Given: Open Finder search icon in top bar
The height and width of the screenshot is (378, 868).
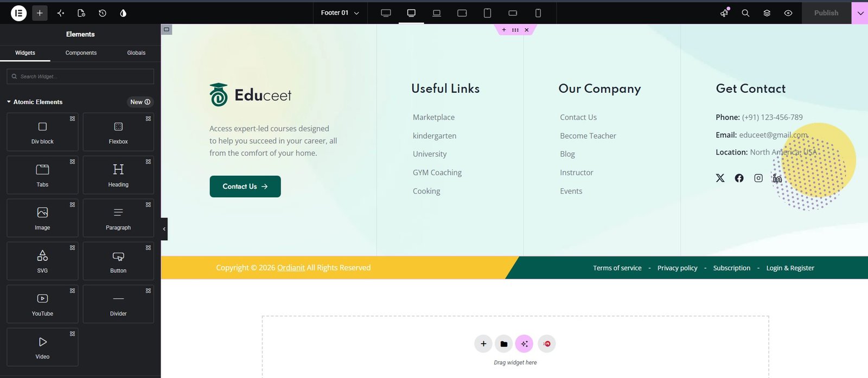Looking at the screenshot, I should click(745, 13).
